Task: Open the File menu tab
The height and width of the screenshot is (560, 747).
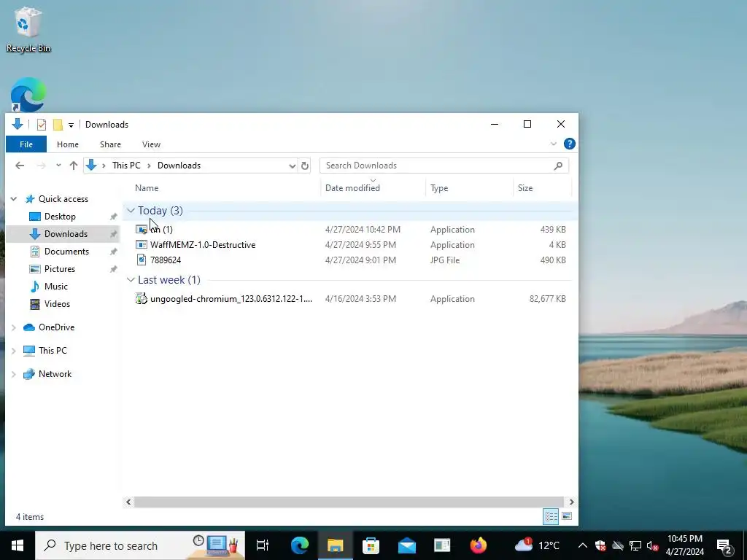Action: [x=26, y=144]
